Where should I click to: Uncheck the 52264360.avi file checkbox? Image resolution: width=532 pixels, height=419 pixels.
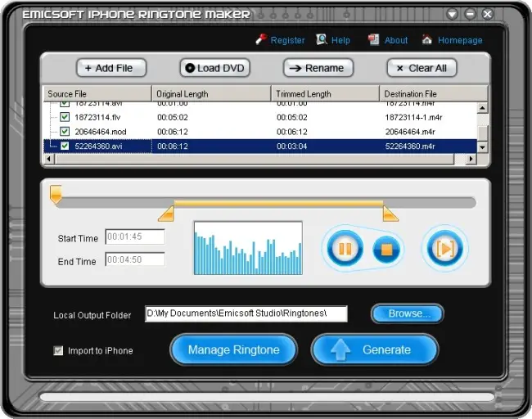[x=65, y=146]
